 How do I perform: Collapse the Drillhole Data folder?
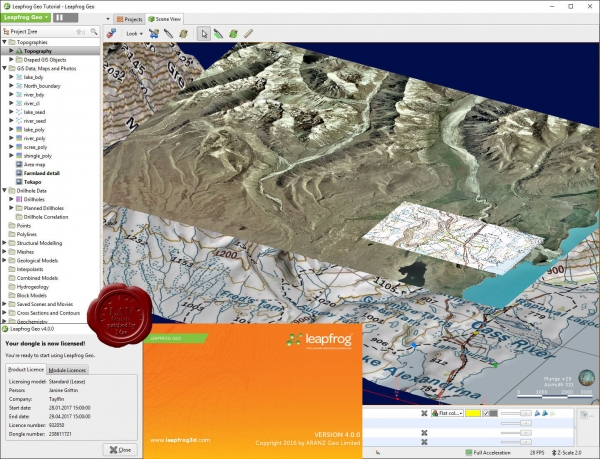pyautogui.click(x=5, y=190)
